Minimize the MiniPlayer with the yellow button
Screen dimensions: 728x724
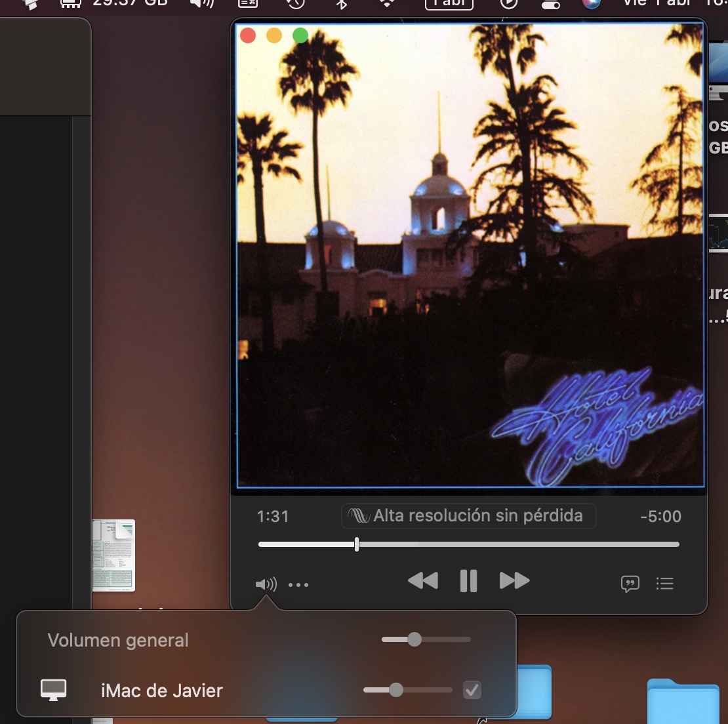click(274, 35)
